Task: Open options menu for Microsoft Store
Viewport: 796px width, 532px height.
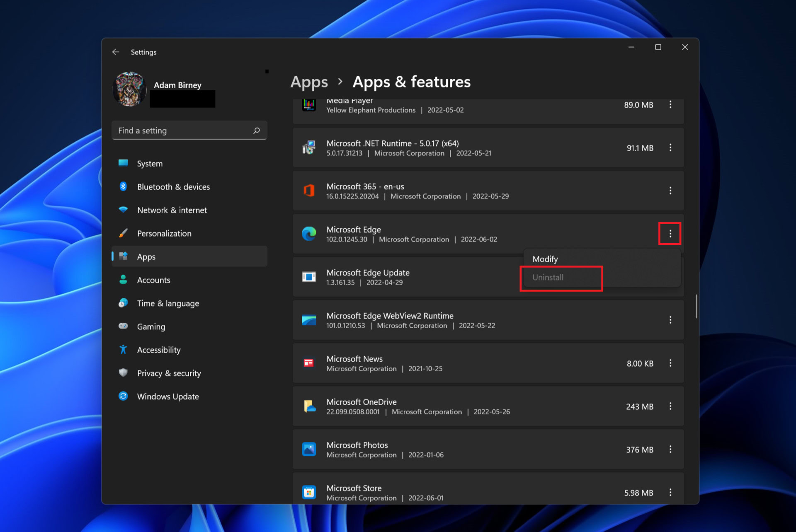Action: (x=670, y=492)
